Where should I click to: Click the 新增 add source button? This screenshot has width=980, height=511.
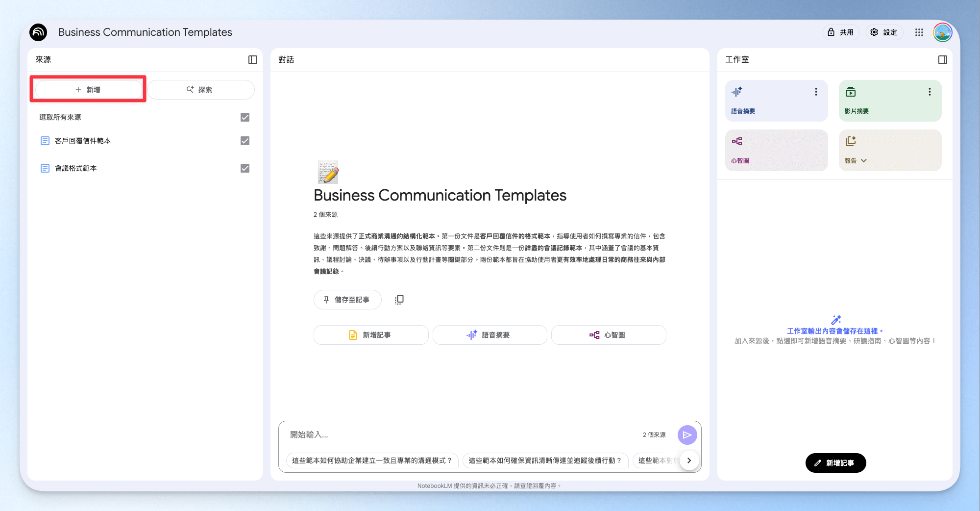point(89,90)
